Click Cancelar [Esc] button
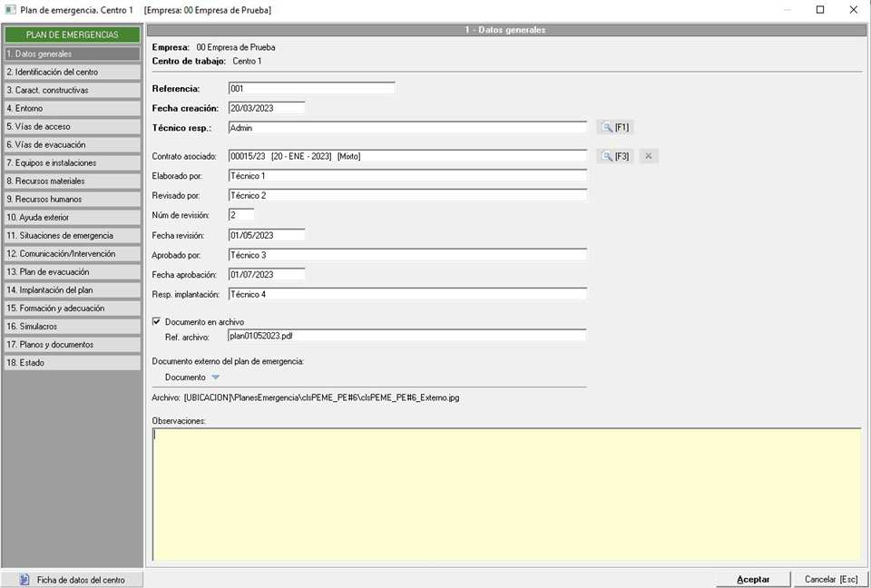Image resolution: width=871 pixels, height=588 pixels. tap(831, 579)
